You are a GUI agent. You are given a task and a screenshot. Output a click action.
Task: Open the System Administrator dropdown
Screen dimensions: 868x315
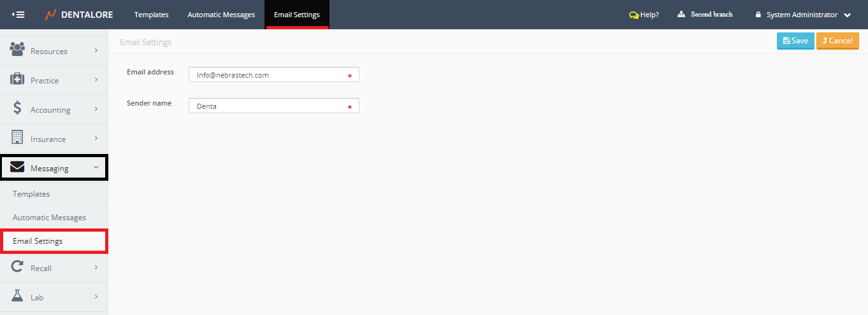(x=803, y=15)
